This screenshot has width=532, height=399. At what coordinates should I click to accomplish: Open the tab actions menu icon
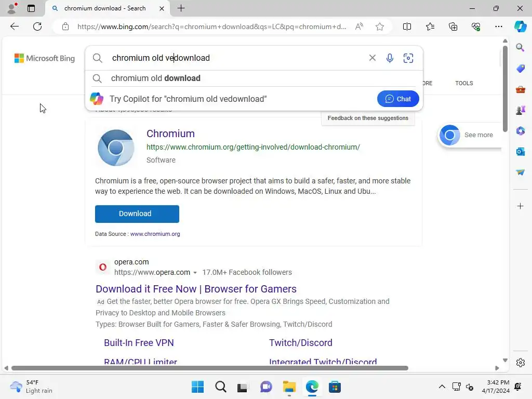point(31,8)
